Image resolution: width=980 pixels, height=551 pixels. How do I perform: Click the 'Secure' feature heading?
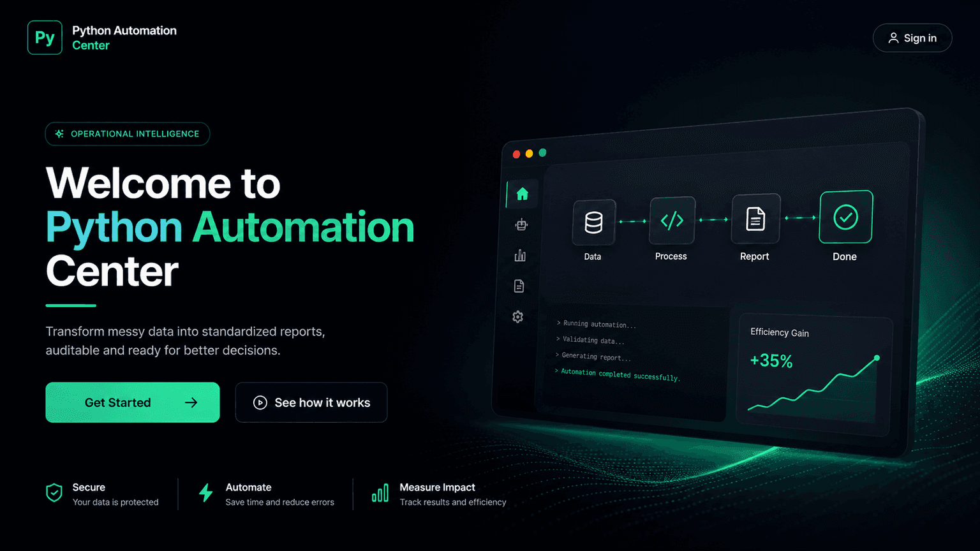(89, 487)
